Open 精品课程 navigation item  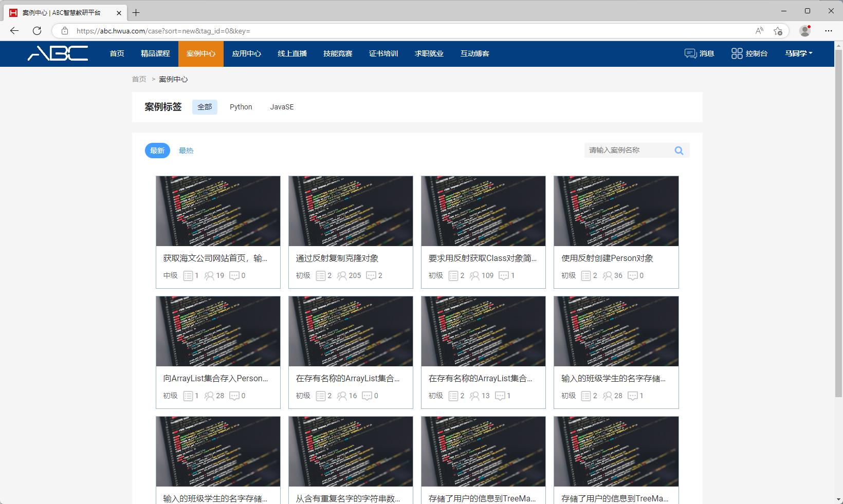click(155, 53)
